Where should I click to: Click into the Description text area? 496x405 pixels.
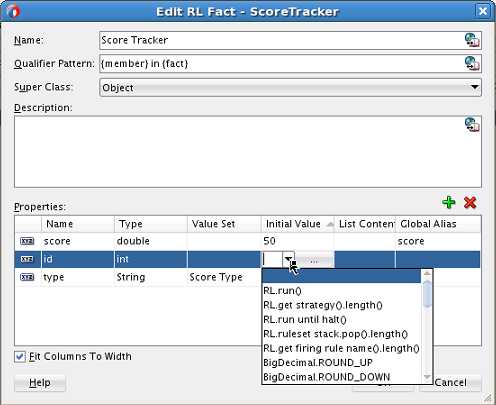point(248,152)
